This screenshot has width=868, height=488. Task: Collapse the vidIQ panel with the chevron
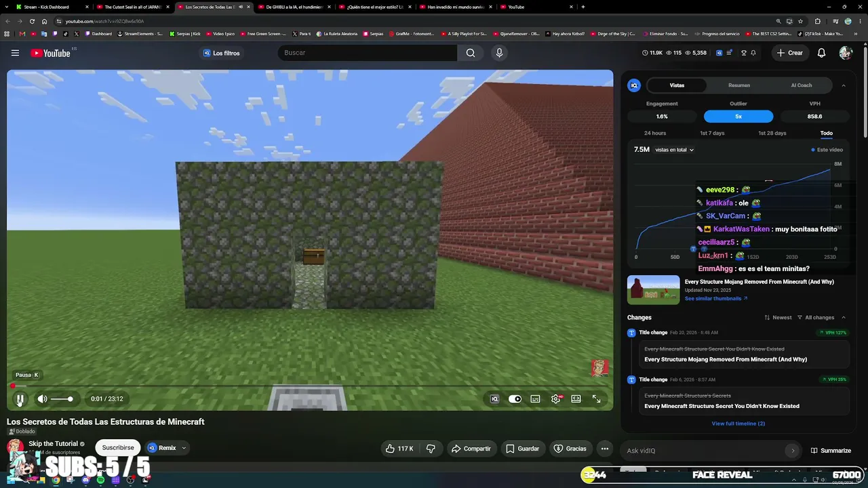coord(844,85)
